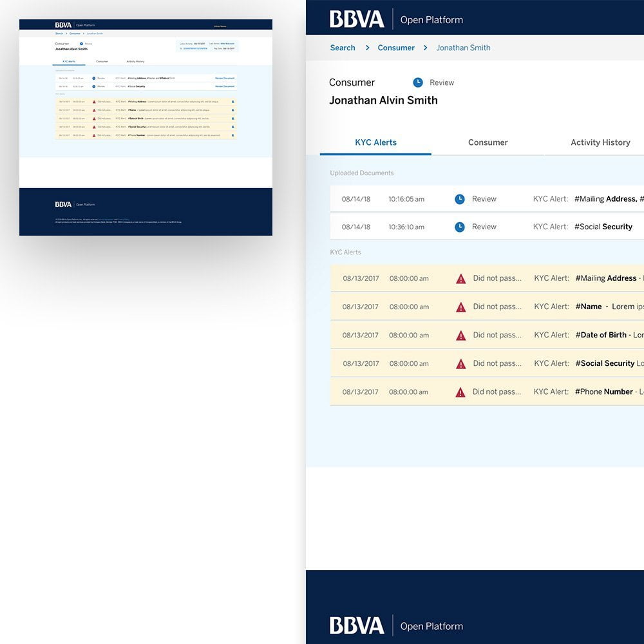644x644 pixels.
Task: Click warning triangle in the #Date of Birth row
Action: click(x=461, y=336)
